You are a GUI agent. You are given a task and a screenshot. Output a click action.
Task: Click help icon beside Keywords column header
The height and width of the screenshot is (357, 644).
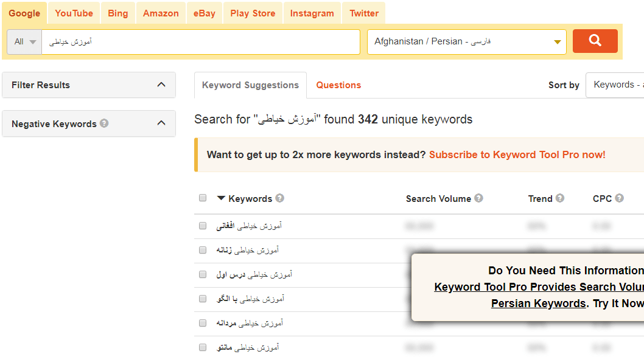point(279,198)
